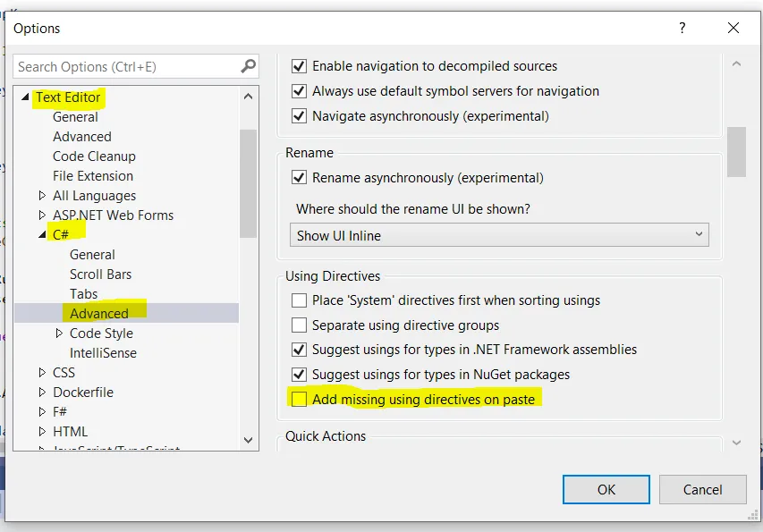Expand the All Languages node
763x532 pixels.
(41, 195)
